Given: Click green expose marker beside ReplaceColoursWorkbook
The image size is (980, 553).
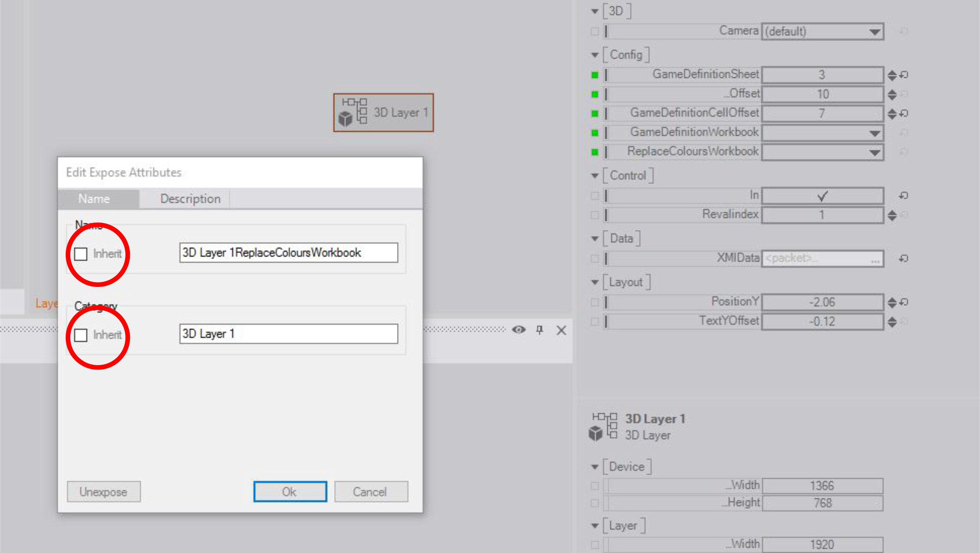Looking at the screenshot, I should 595,152.
